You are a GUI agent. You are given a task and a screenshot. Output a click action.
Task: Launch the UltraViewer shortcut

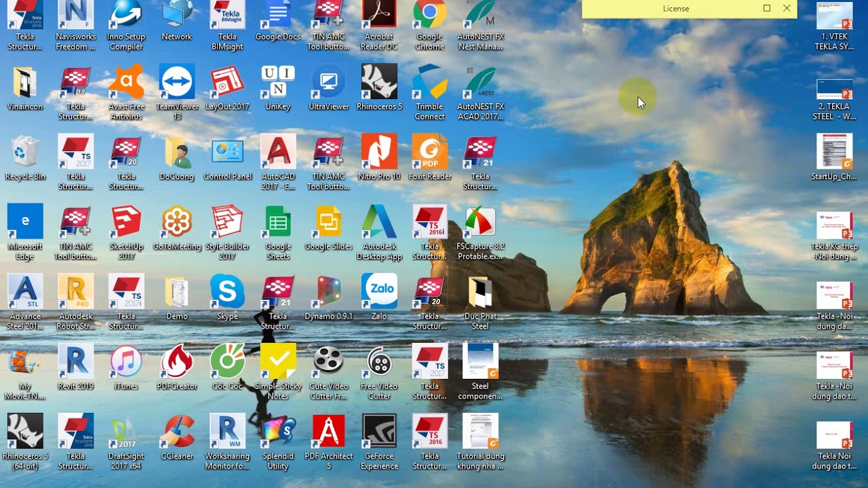[x=329, y=88]
